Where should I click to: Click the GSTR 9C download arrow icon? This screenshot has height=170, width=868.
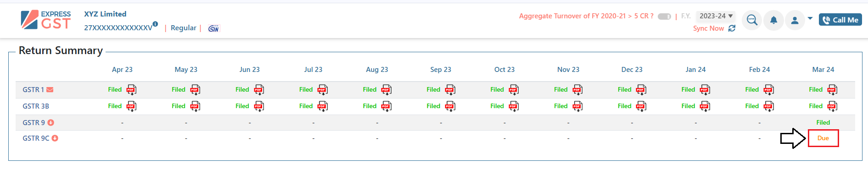55,138
